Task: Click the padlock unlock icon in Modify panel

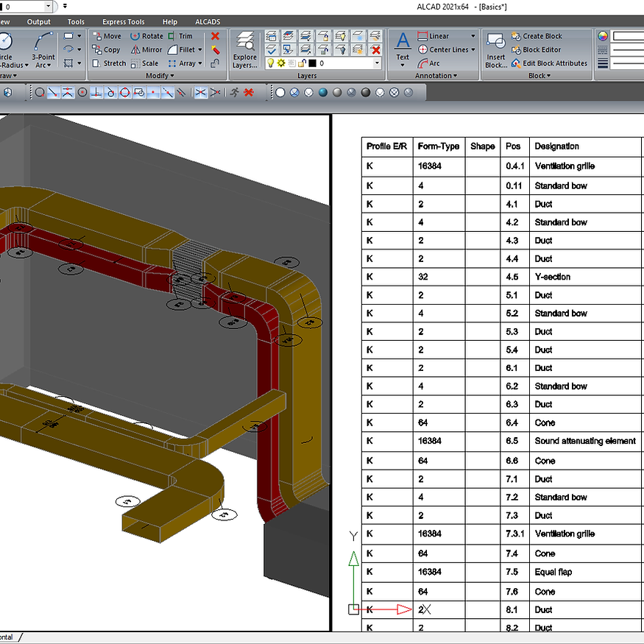Action: (x=215, y=63)
